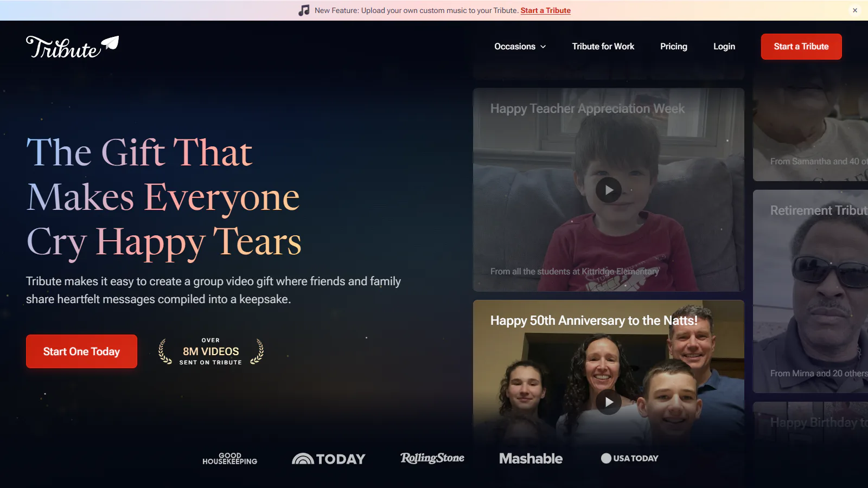Open the Login page
This screenshot has height=488, width=868.
[x=724, y=47]
